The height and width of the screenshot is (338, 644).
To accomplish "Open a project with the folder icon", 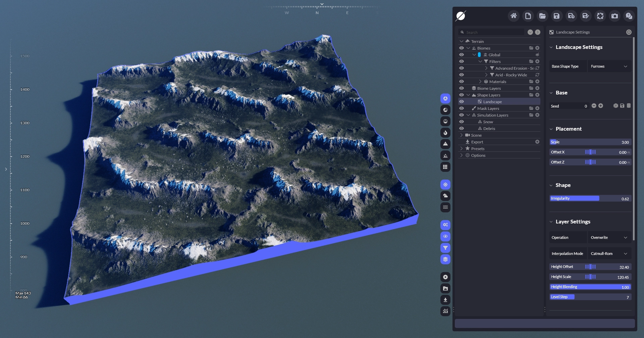I will coord(542,16).
